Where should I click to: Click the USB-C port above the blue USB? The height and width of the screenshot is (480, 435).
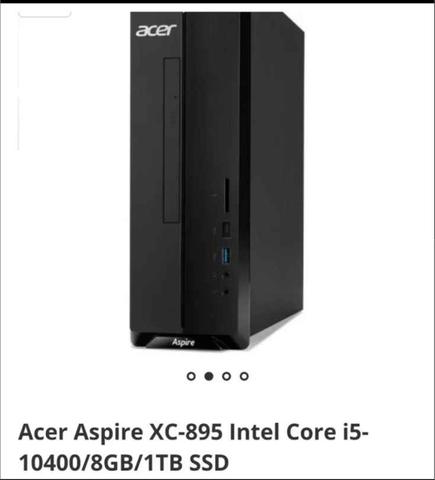point(227,229)
